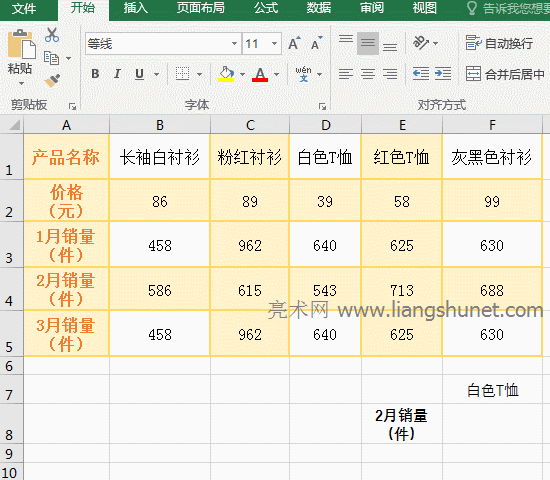The image size is (550, 480).
Task: Click the Paste clipboard icon
Action: [x=21, y=44]
